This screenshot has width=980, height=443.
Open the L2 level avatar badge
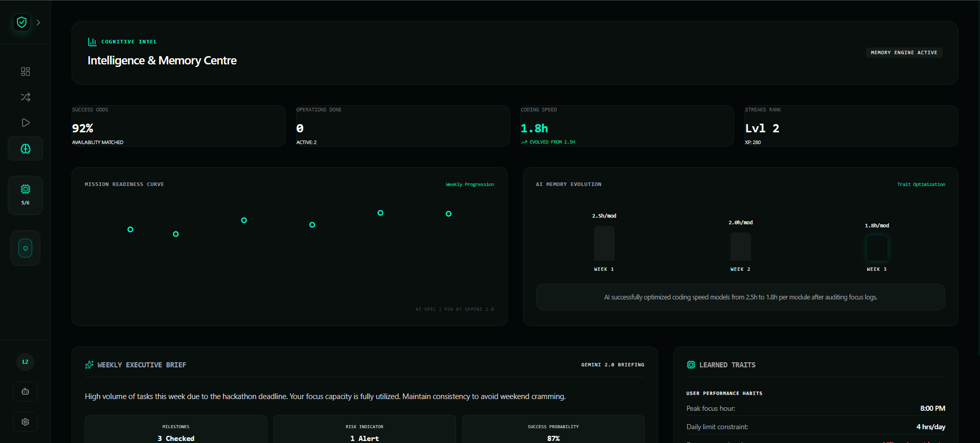click(x=26, y=362)
